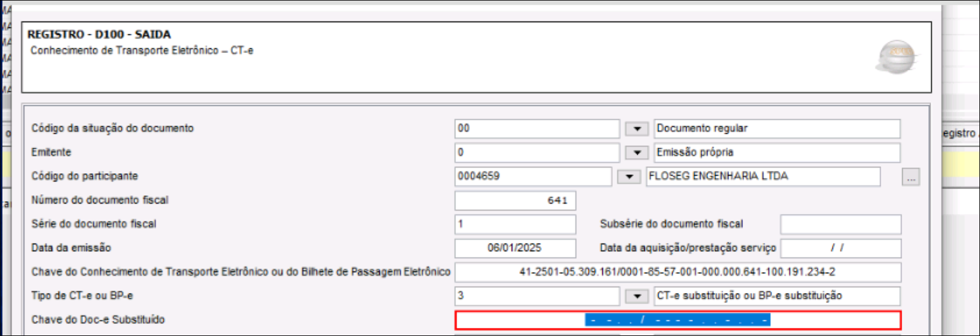Focus the participant code field 0004659
This screenshot has width=980, height=336.
pyautogui.click(x=532, y=176)
